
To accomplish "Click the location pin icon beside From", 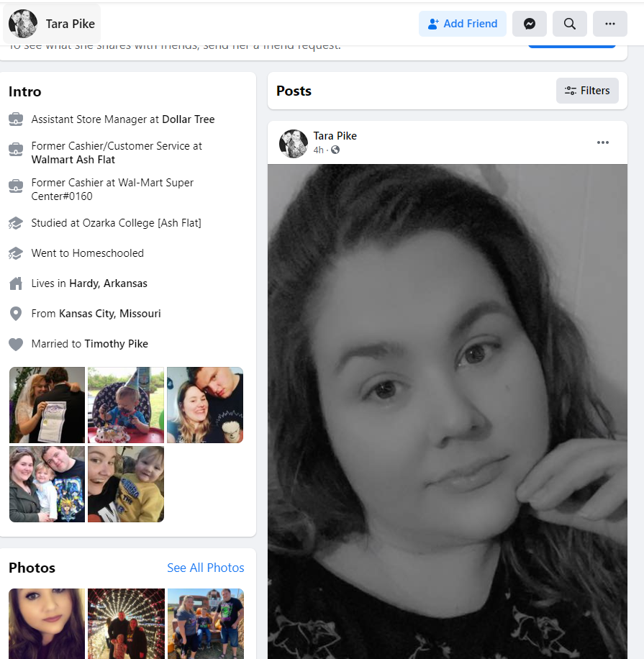I will (x=16, y=314).
